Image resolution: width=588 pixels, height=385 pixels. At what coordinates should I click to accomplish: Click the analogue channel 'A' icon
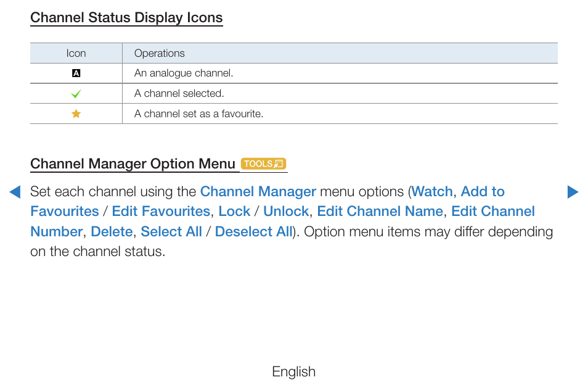(76, 73)
